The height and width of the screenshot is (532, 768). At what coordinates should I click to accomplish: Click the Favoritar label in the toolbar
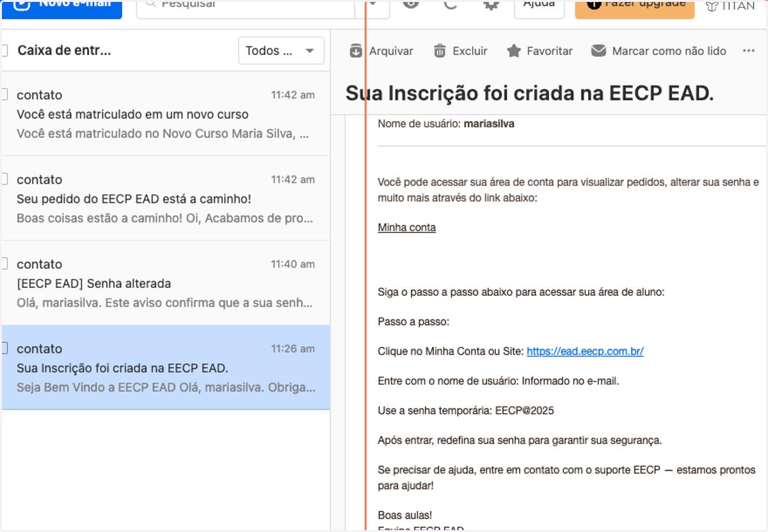tap(550, 51)
